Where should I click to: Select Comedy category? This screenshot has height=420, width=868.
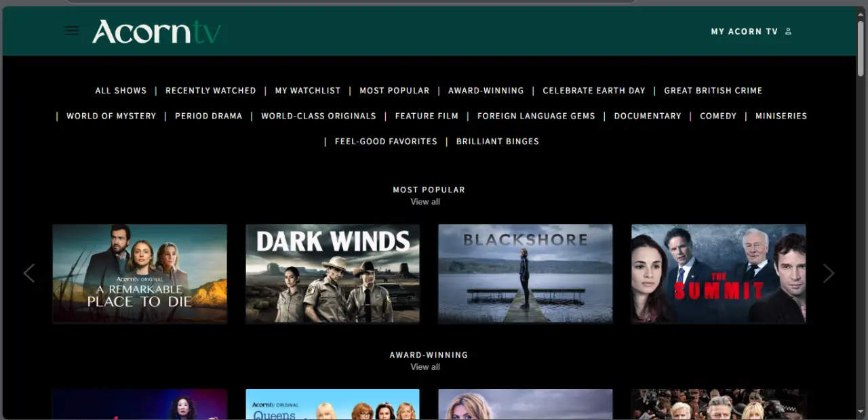pos(718,116)
